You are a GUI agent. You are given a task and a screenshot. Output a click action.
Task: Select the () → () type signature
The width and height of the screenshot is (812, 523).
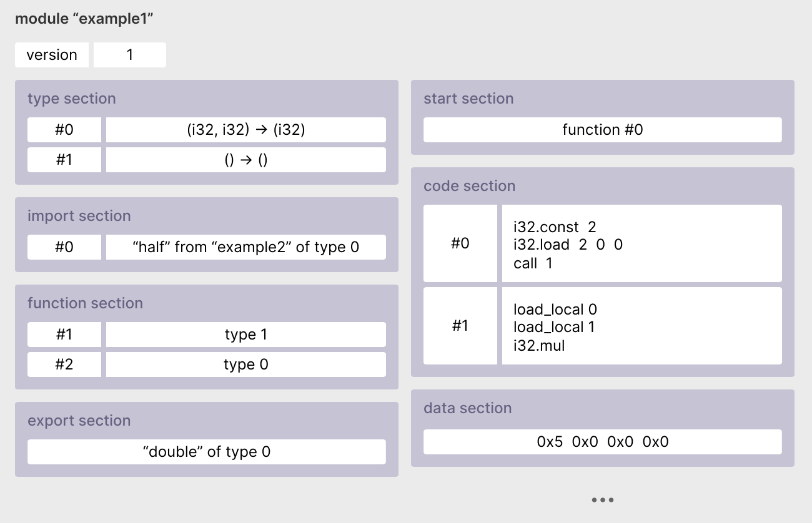click(245, 160)
